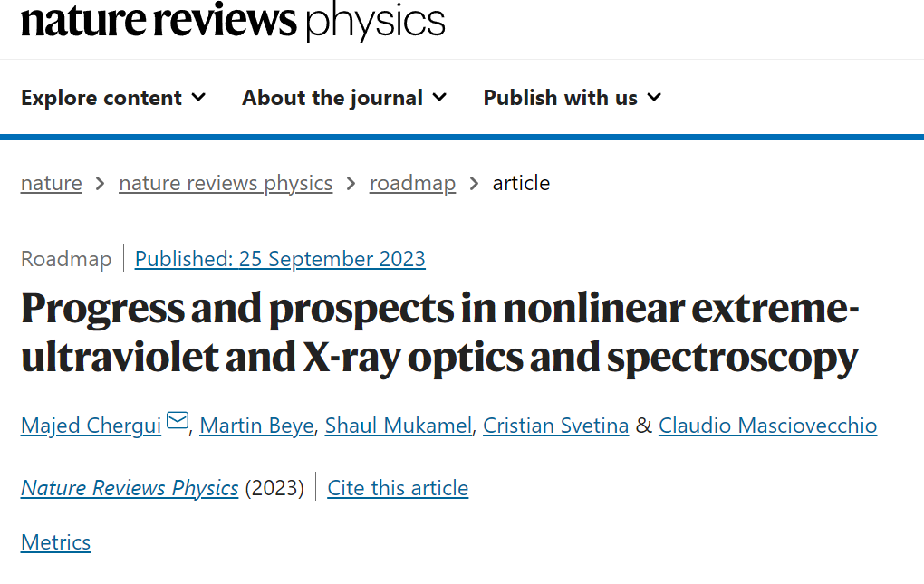View author Shaul Mukamel details
This screenshot has height=584, width=924.
pyautogui.click(x=399, y=426)
